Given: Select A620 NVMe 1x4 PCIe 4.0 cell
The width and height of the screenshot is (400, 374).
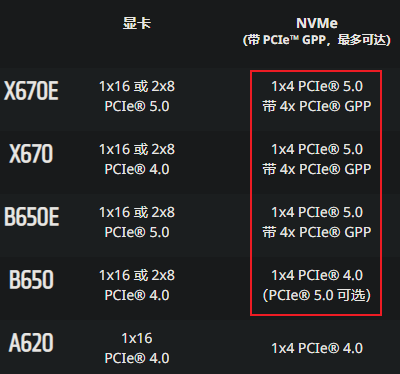Looking at the screenshot, I should click(x=317, y=348).
